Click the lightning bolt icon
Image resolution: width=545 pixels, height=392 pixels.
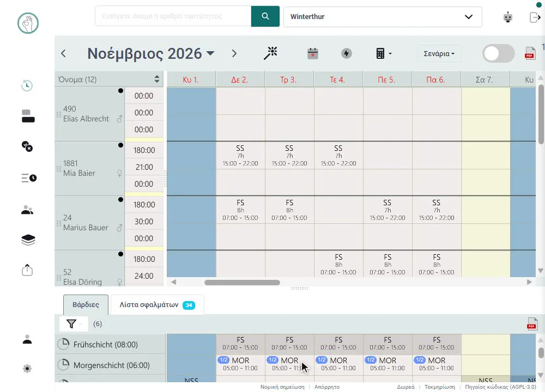tap(346, 53)
